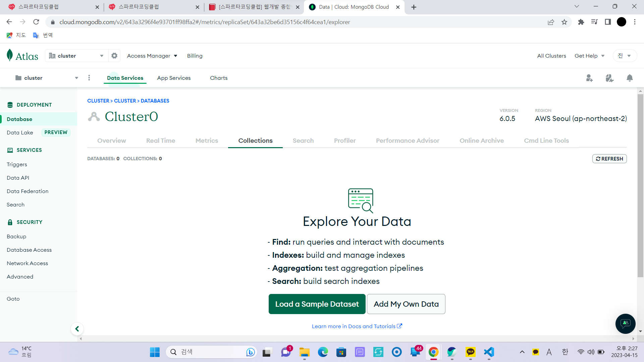Open Database Access settings
644x362 pixels.
coord(29,250)
